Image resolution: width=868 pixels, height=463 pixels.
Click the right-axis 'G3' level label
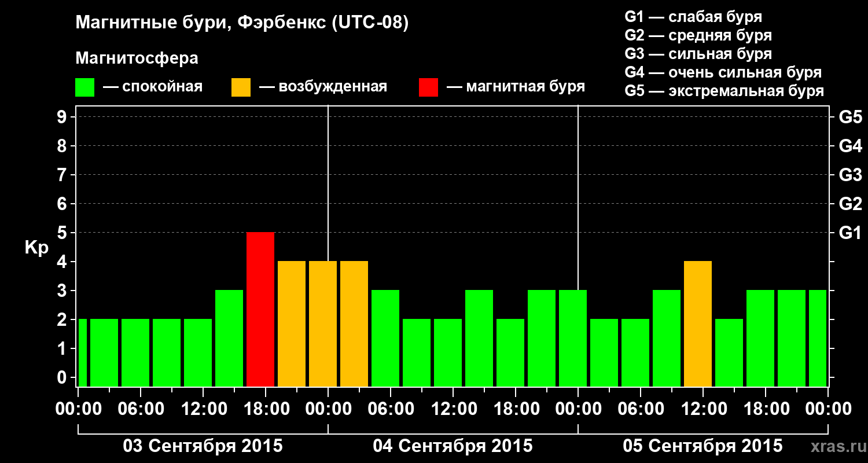[850, 175]
